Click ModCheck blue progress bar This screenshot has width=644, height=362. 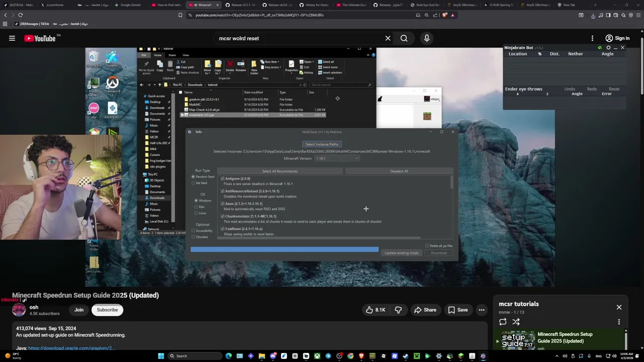coord(284,249)
